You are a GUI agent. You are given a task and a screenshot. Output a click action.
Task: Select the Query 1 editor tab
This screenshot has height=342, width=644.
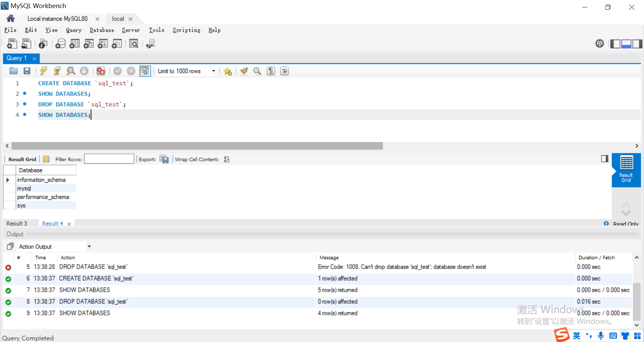click(x=16, y=58)
